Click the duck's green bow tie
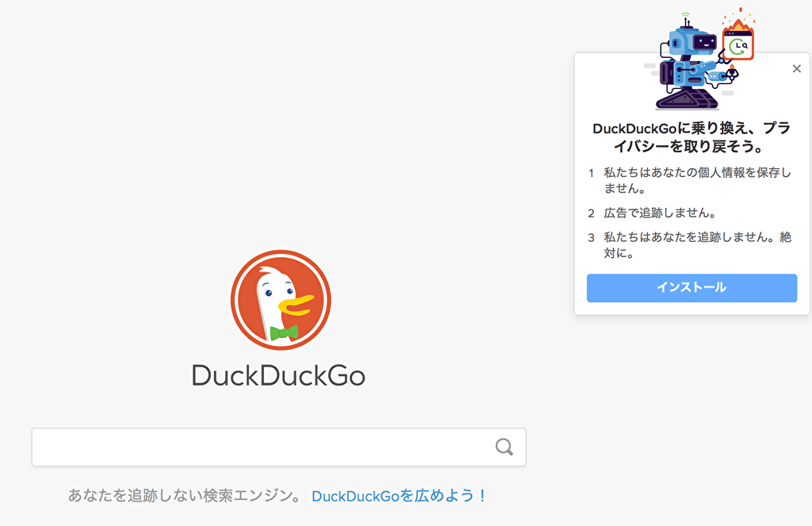Screen dimensions: 812x526 point(283,332)
